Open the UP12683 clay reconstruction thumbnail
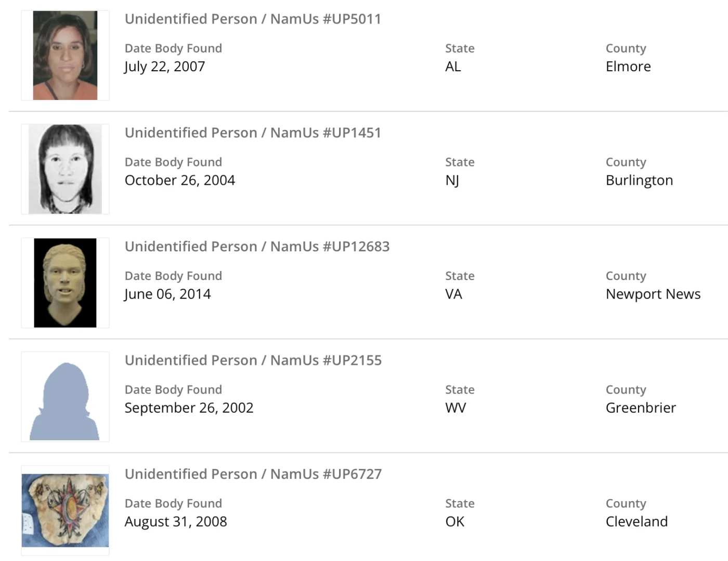728x561 pixels. [x=65, y=283]
